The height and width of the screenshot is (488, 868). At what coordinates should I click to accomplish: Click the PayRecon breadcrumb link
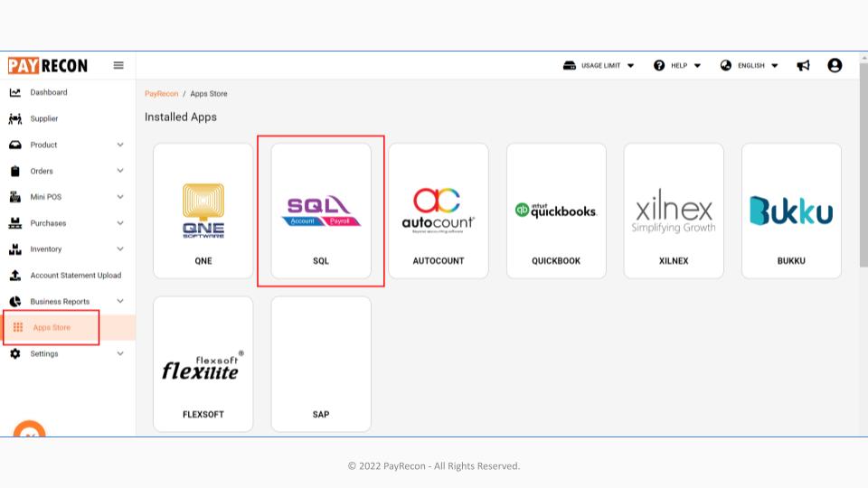[162, 93]
